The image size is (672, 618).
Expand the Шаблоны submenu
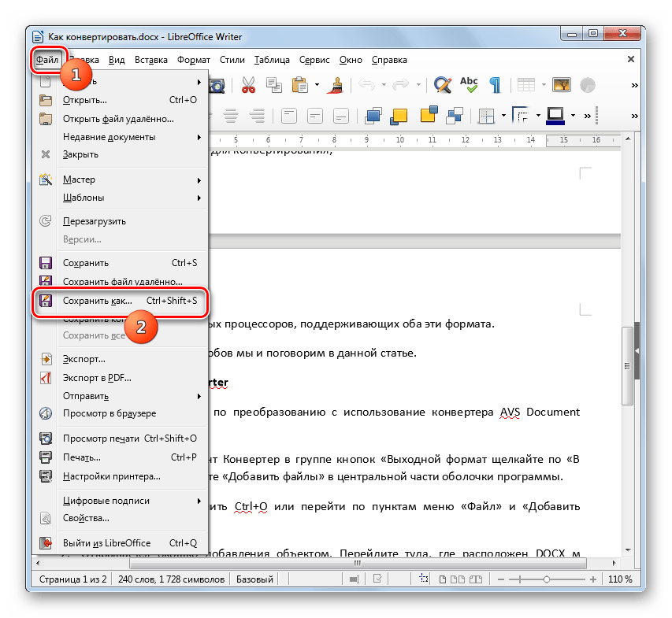click(x=120, y=198)
